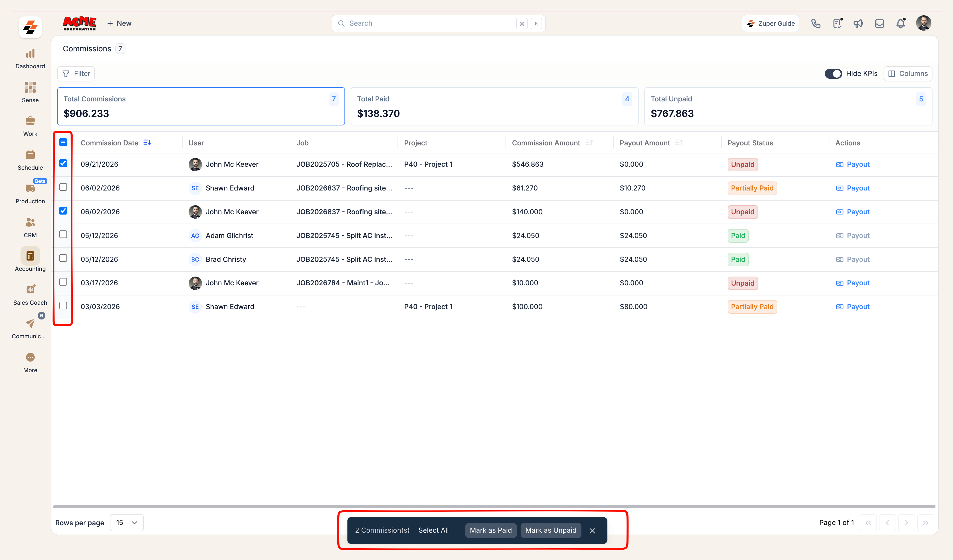The width and height of the screenshot is (953, 560).
Task: Sort by Commission Amount column icon
Action: click(589, 143)
